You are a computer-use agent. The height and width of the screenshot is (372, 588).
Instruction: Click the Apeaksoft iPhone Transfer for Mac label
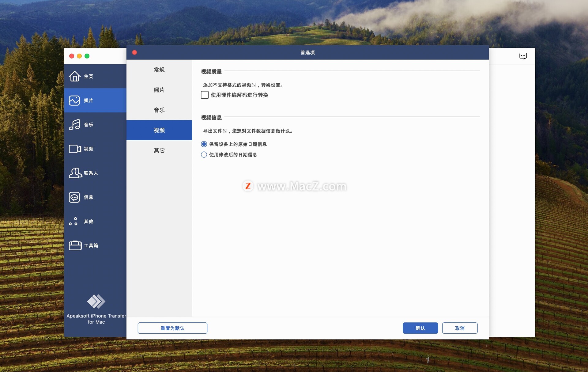96,319
